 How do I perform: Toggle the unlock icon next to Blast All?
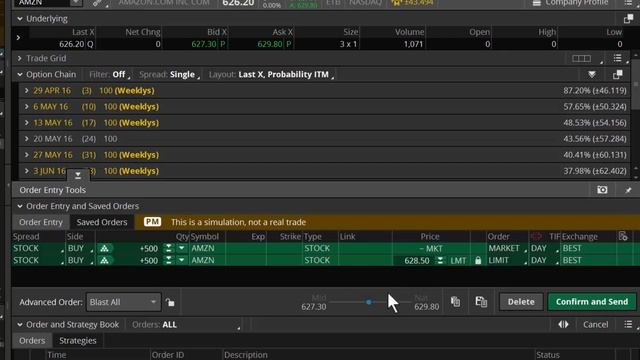[170, 302]
